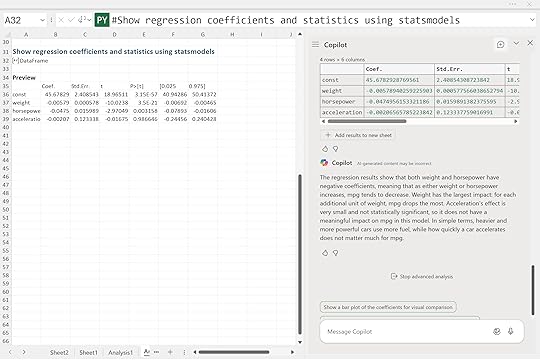Click worksheet vertical scroll up arrow
Viewport: 540px width, 360px height.
coord(300,34)
